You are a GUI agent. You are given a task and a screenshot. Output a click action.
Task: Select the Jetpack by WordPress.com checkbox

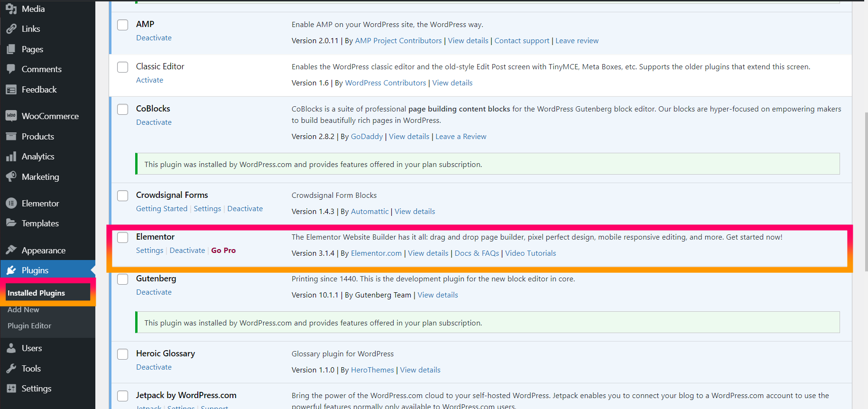pos(123,396)
